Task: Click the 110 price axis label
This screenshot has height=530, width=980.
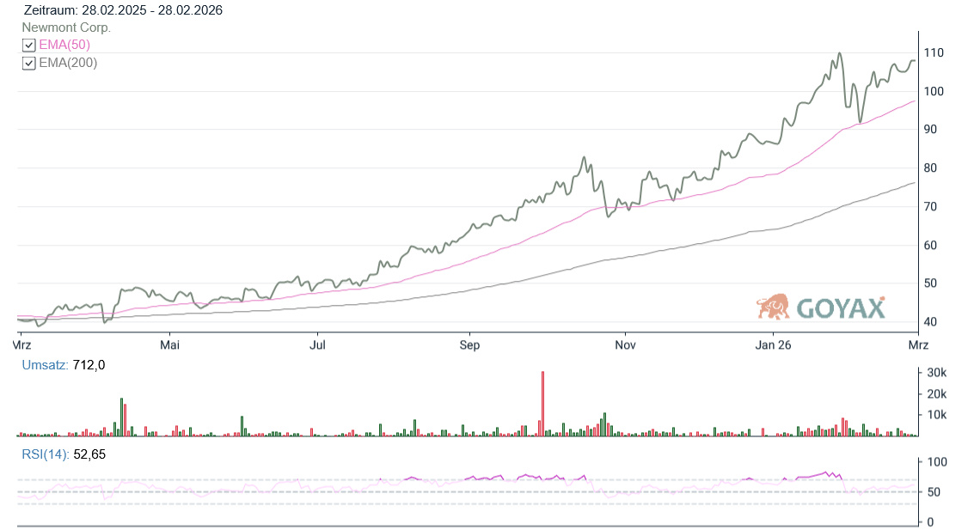Action: (934, 53)
